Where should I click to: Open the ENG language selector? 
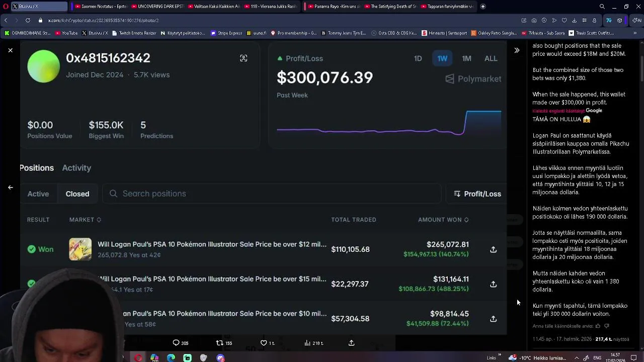tap(597, 358)
